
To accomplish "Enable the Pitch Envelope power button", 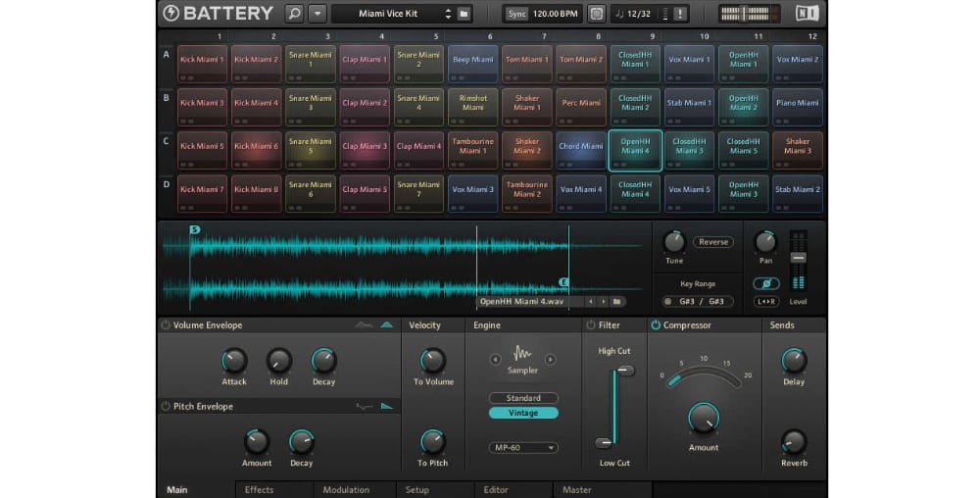I will coord(166,406).
